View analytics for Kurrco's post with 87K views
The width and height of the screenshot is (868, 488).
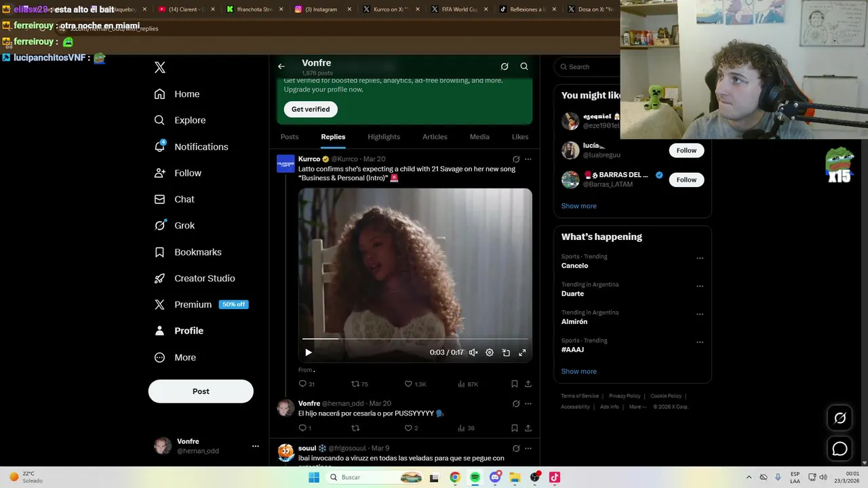pos(468,384)
